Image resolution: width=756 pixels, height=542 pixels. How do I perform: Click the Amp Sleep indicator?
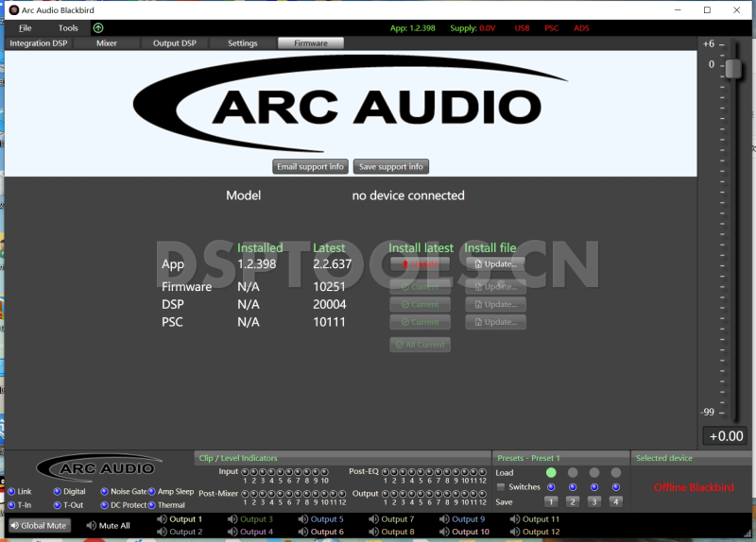[x=151, y=491]
